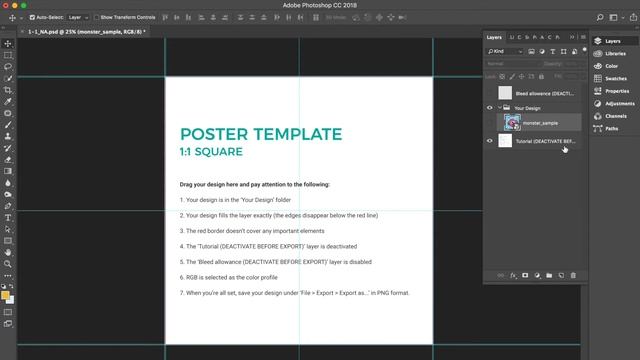Image resolution: width=640 pixels, height=360 pixels.
Task: Select the Brush tool
Action: click(8, 125)
